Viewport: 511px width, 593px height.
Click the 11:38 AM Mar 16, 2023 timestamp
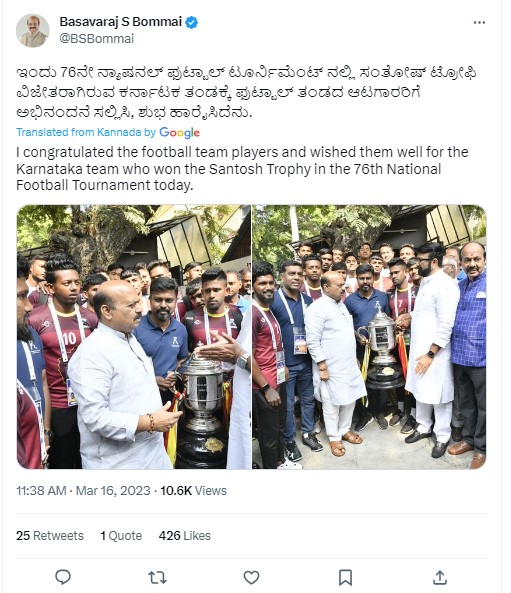click(83, 491)
